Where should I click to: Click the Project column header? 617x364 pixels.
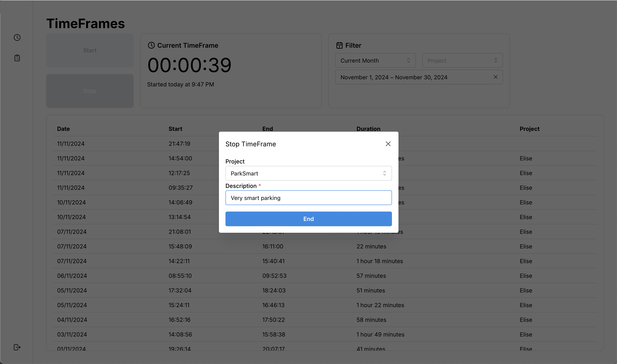[x=529, y=129]
